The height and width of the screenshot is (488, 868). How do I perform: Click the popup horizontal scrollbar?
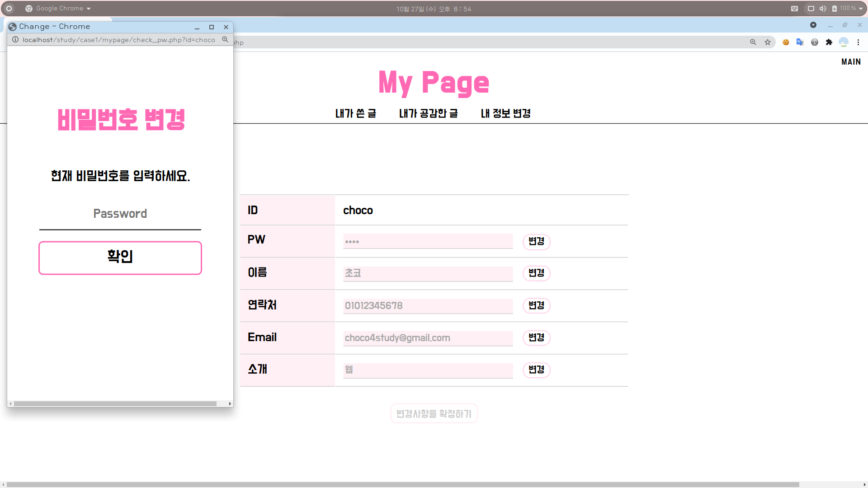tap(115, 404)
